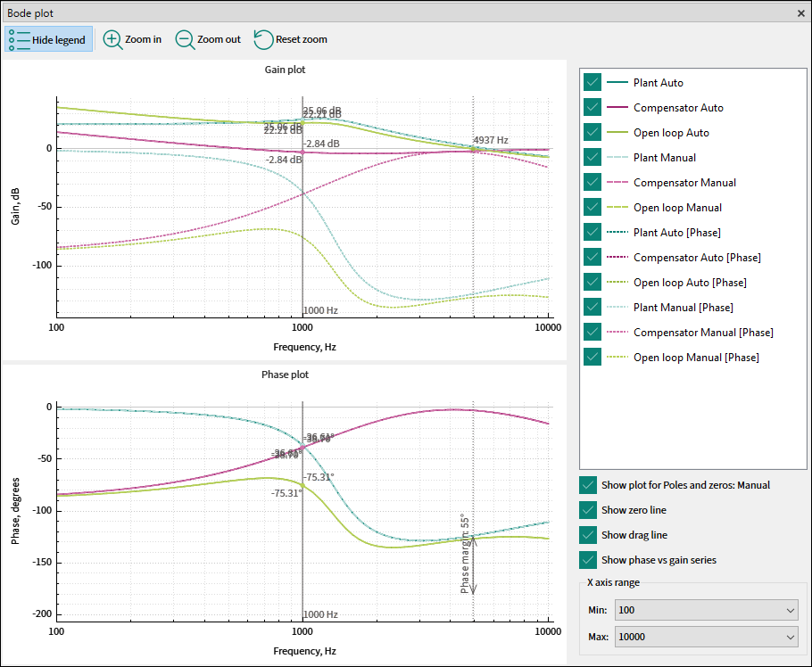Click the Reset zoom circular arrow icon
The width and height of the screenshot is (812, 667).
tap(263, 39)
